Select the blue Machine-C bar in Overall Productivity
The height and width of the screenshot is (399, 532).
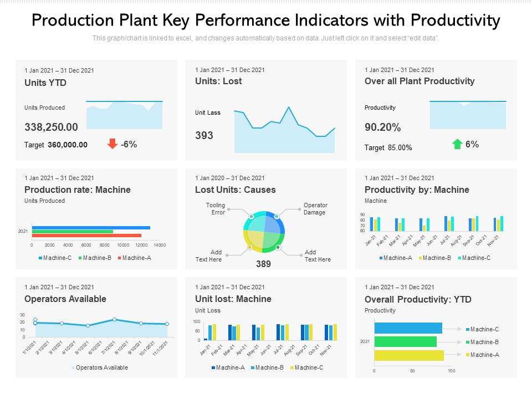click(408, 328)
